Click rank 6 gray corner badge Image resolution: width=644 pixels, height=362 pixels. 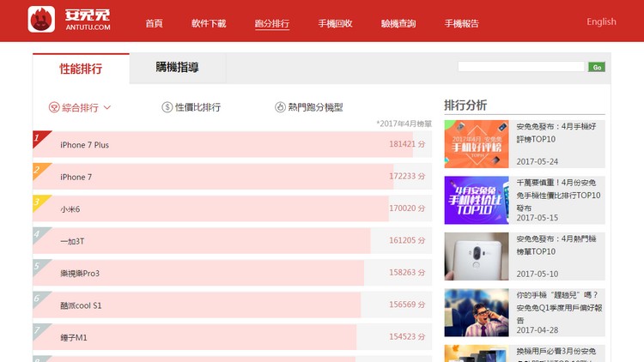(x=39, y=297)
